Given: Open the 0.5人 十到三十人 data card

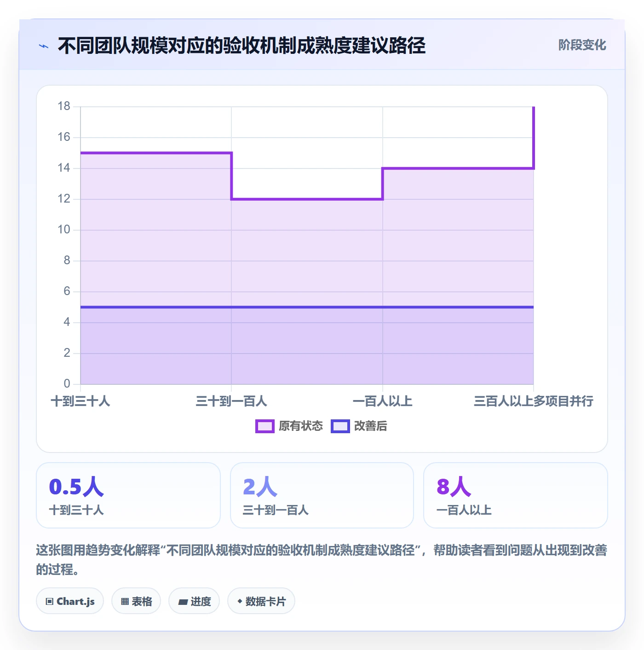Looking at the screenshot, I should (128, 495).
